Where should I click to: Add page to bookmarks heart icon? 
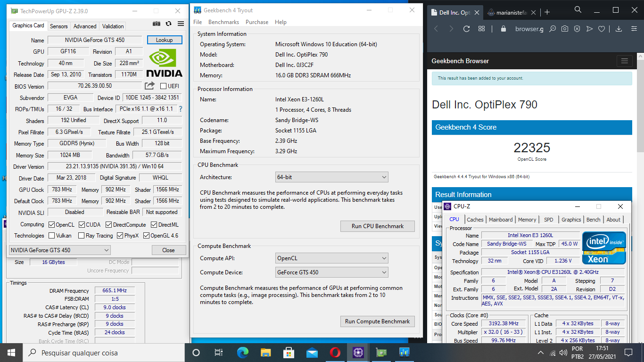602,29
